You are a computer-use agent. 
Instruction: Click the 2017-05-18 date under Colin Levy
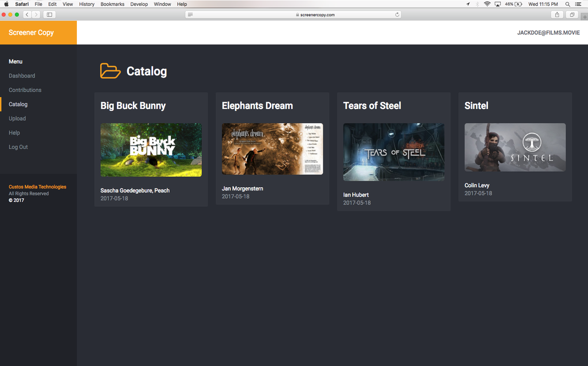coord(478,193)
